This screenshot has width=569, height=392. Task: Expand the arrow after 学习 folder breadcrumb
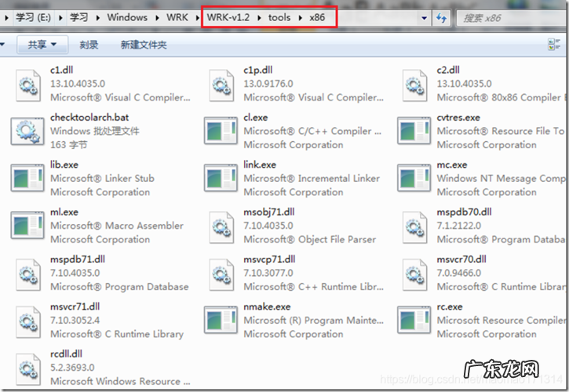(x=98, y=18)
